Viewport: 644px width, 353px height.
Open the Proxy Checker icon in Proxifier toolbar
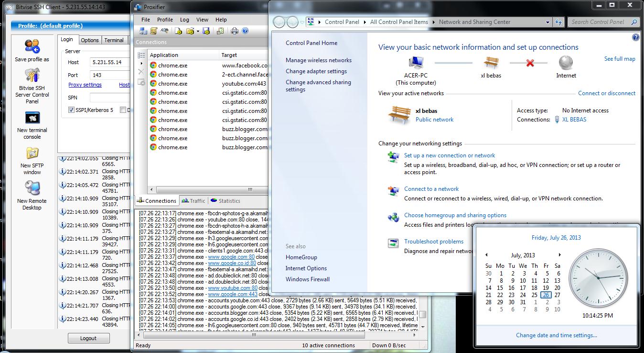(220, 31)
